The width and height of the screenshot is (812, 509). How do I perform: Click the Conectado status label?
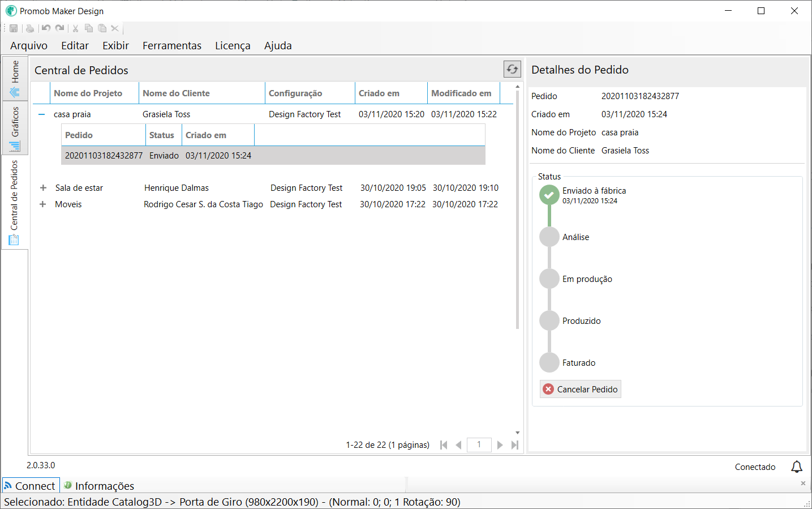point(755,467)
